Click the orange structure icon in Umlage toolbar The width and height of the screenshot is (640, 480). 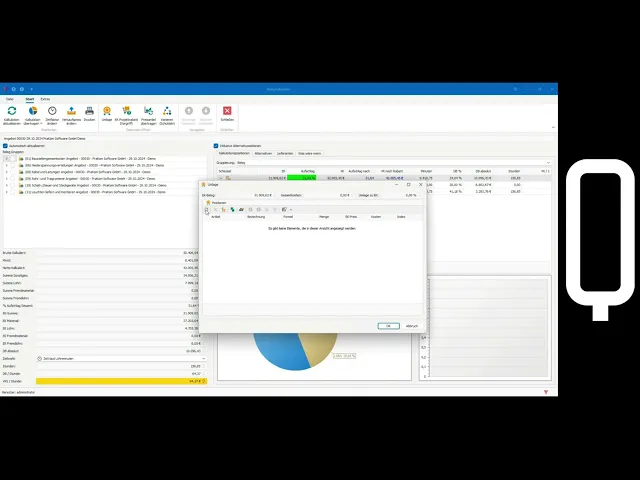point(224,209)
